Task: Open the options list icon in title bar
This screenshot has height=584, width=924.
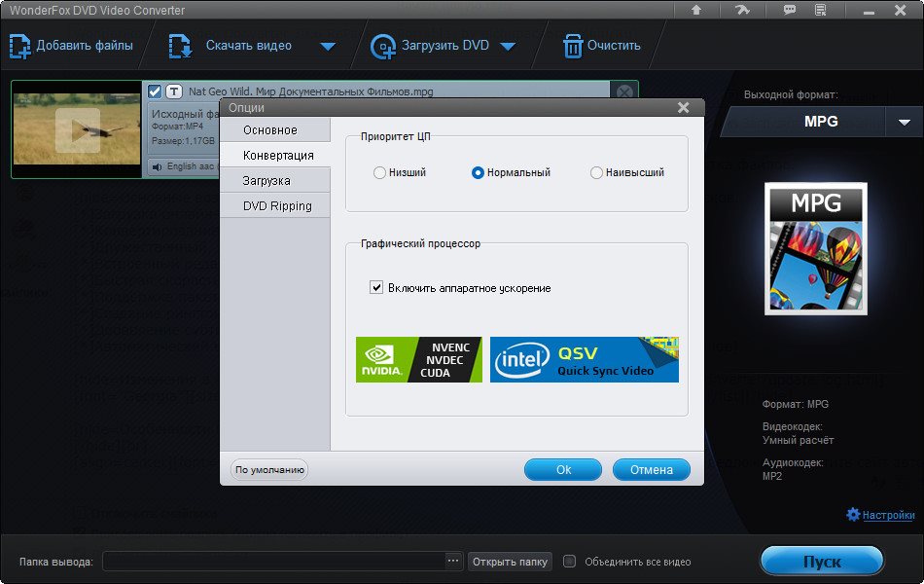Action: tap(820, 10)
